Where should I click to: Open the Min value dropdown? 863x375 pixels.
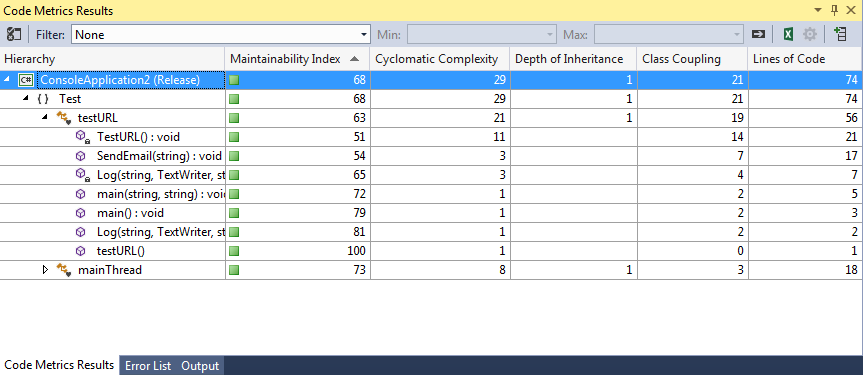click(x=482, y=35)
